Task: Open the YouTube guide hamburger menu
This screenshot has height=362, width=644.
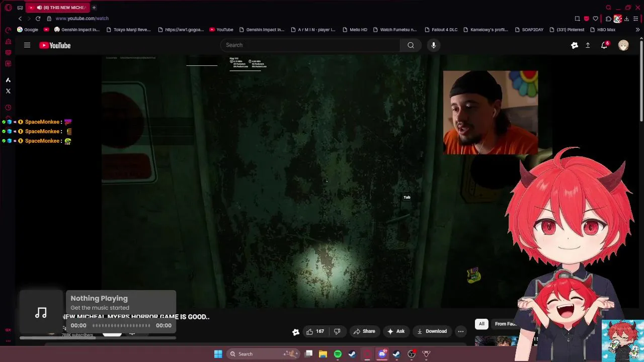Action: click(x=27, y=45)
